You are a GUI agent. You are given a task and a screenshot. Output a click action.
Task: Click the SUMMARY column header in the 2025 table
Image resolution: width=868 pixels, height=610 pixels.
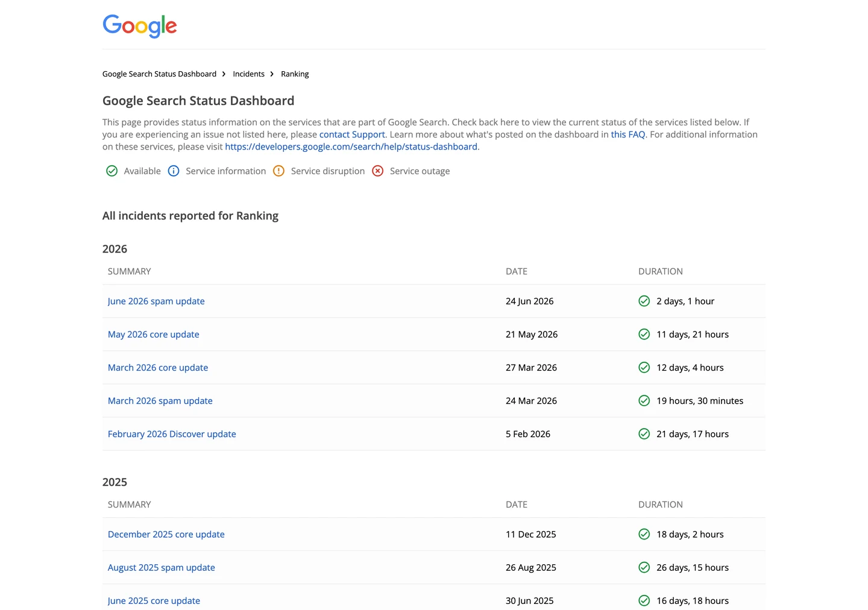[x=129, y=505]
